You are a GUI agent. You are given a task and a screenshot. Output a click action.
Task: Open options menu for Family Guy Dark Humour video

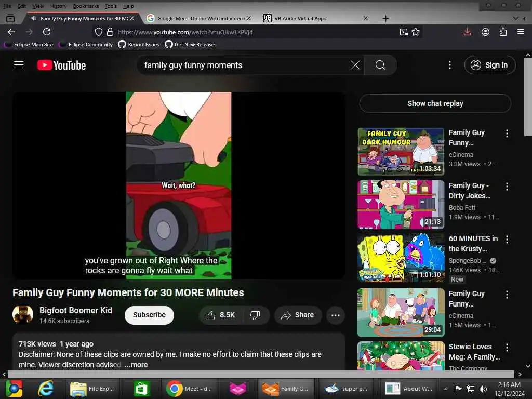507,134
